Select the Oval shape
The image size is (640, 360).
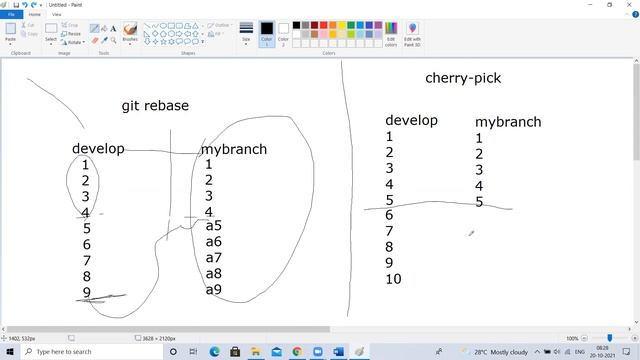[163, 26]
